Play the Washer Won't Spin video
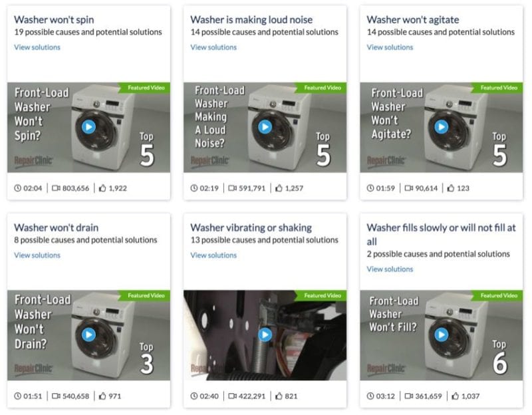532x415 pixels. coord(88,127)
